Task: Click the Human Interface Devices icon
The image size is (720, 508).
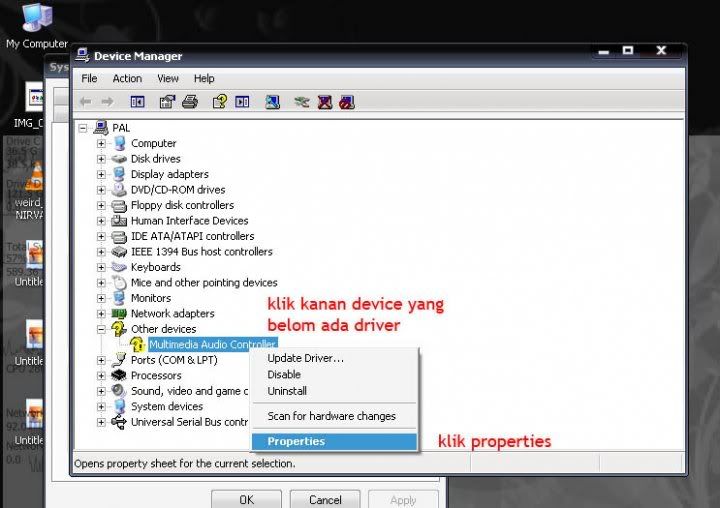Action: (119, 220)
